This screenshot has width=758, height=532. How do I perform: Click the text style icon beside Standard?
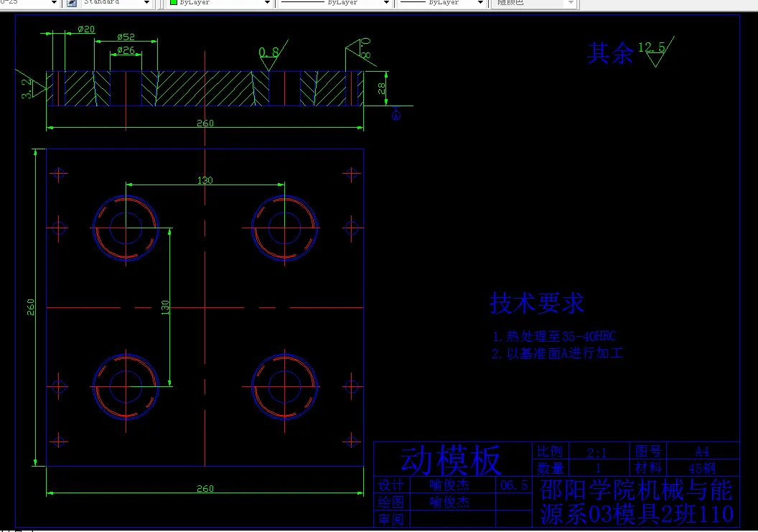click(x=72, y=3)
